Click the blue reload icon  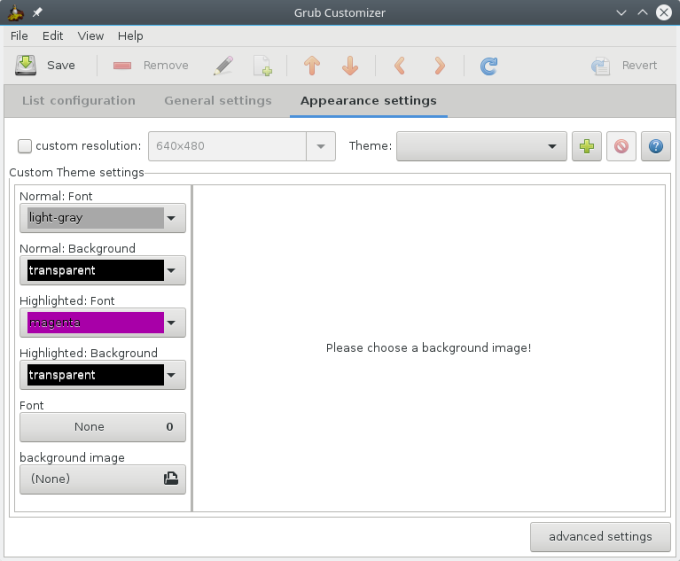point(488,66)
